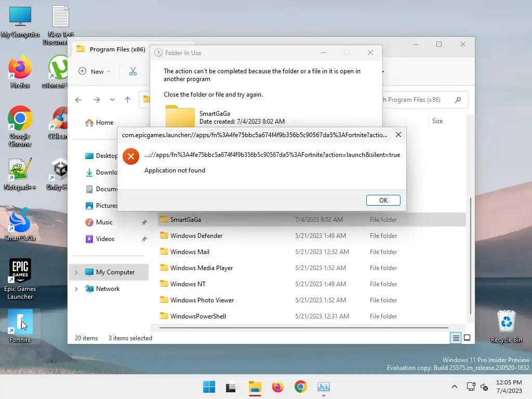Launch uTorrent desktop shortcut
Viewport: 532px width, 399px height.
(56, 72)
